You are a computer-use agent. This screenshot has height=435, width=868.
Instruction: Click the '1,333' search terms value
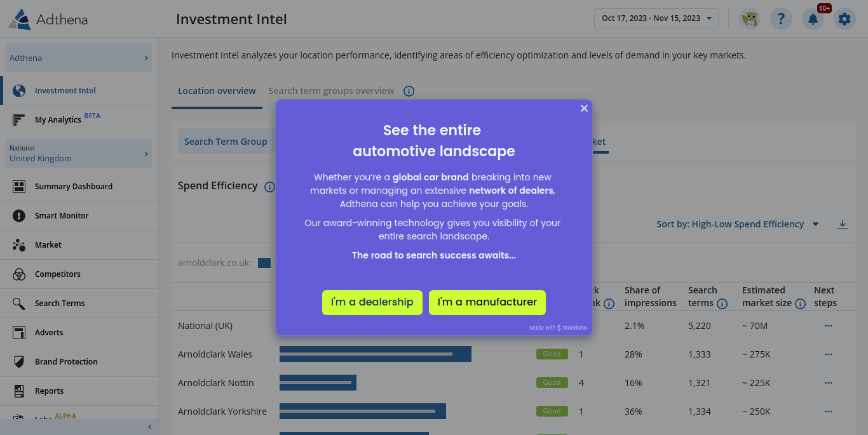pos(700,354)
